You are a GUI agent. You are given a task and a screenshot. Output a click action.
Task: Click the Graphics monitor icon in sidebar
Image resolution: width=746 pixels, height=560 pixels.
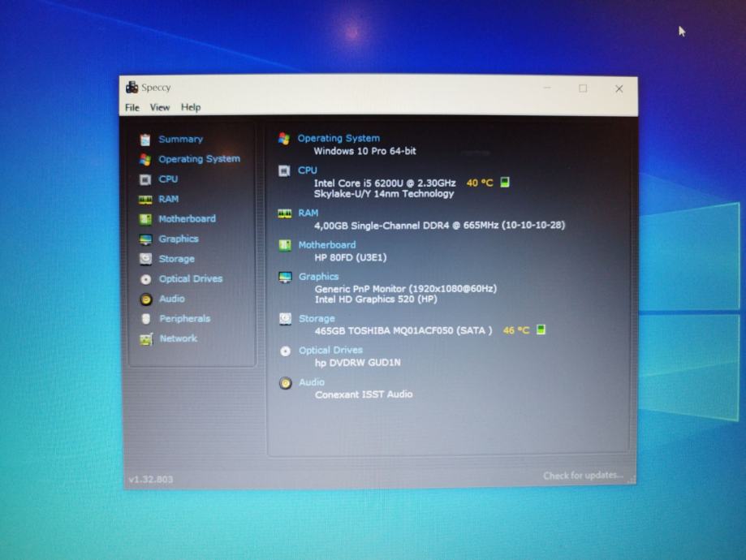145,239
